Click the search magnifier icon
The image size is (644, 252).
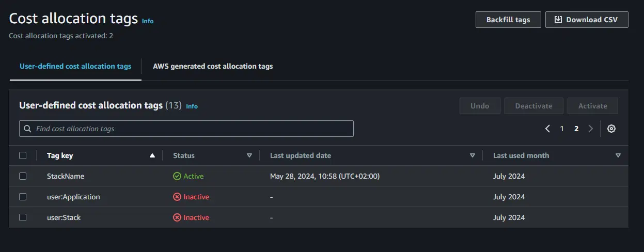[28, 129]
